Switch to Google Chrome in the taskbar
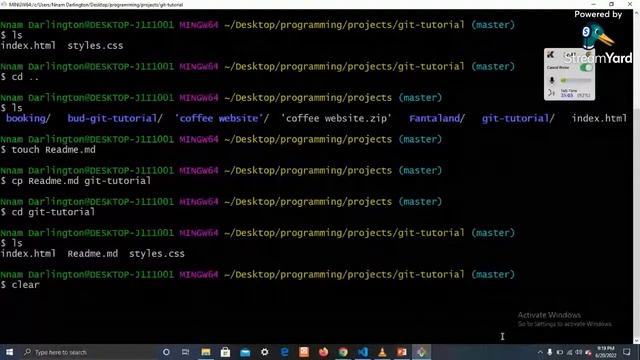Screen dimensions: 640x360 click(343, 352)
